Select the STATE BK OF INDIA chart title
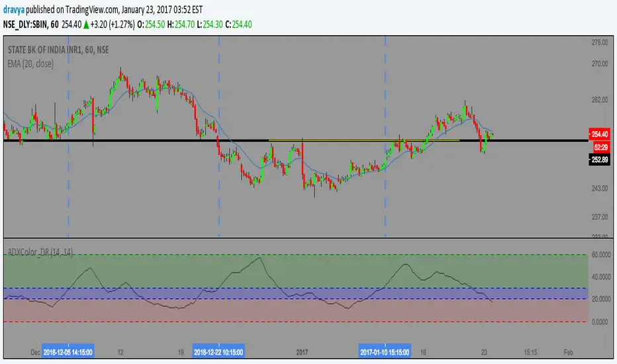This screenshot has height=364, width=617. [x=58, y=50]
